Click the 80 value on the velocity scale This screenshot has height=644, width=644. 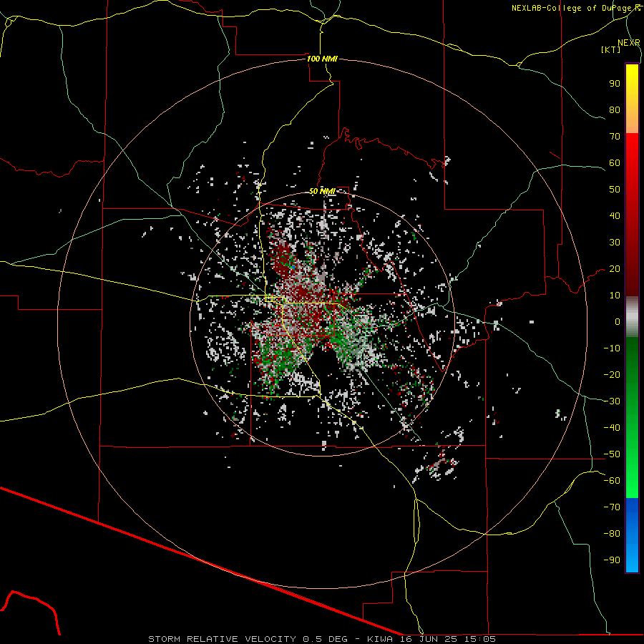615,110
